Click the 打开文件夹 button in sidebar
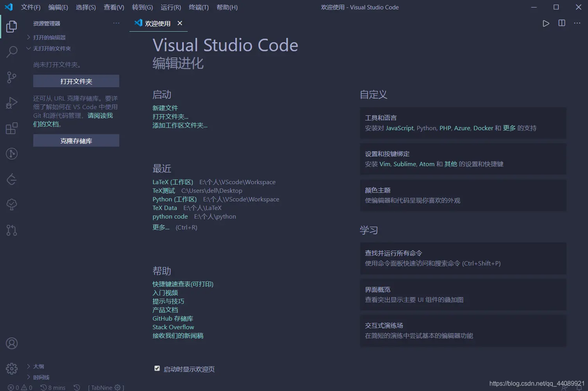Viewport: 588px width, 391px height. click(x=76, y=81)
